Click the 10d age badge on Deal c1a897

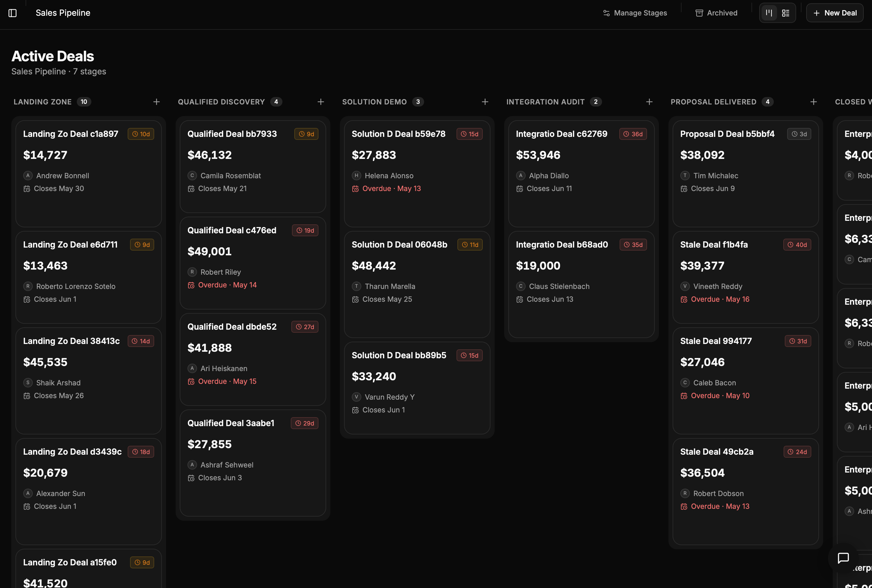[x=141, y=134]
